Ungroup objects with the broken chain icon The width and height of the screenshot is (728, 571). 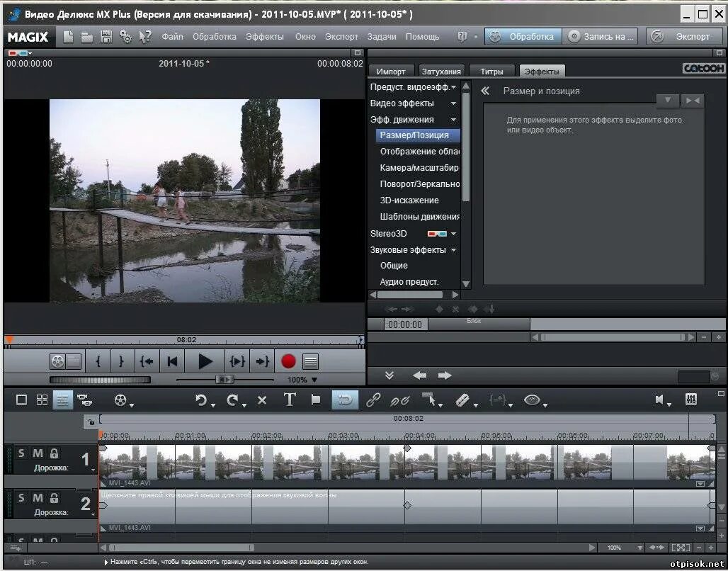click(399, 400)
